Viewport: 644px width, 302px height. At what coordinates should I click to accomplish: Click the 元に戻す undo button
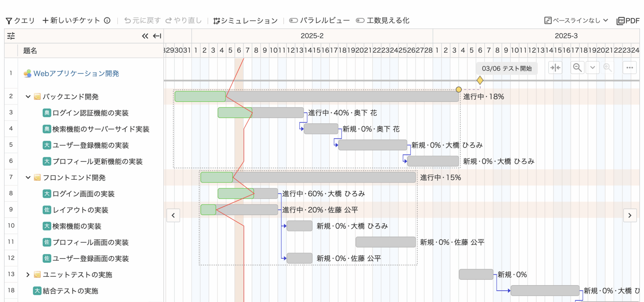143,20
